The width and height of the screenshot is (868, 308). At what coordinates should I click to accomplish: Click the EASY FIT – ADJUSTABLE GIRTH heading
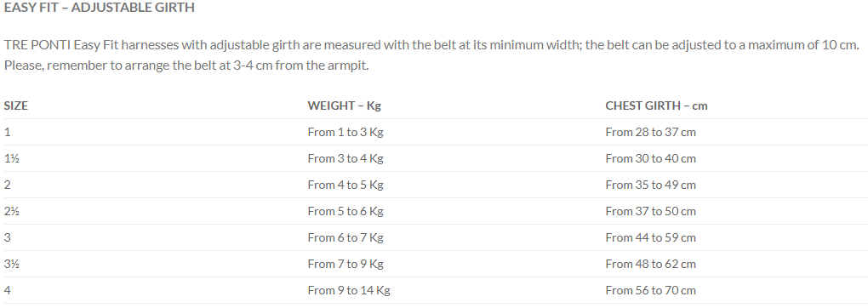[99, 8]
